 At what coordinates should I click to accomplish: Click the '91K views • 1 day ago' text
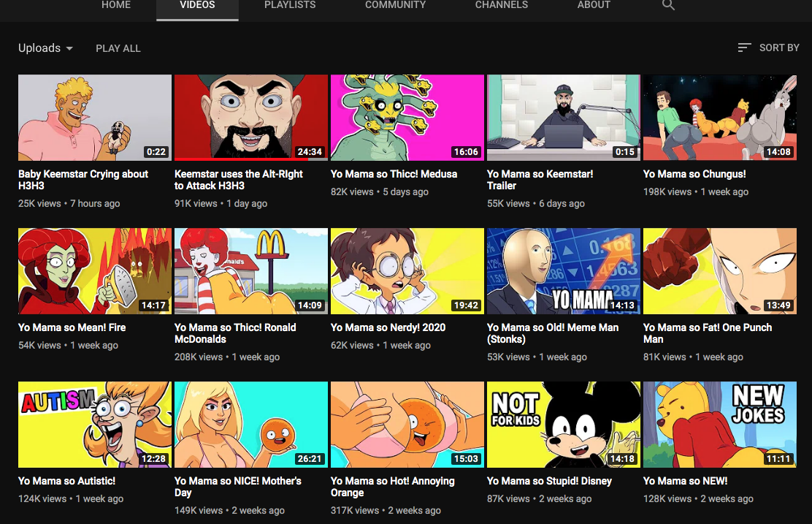click(x=221, y=204)
